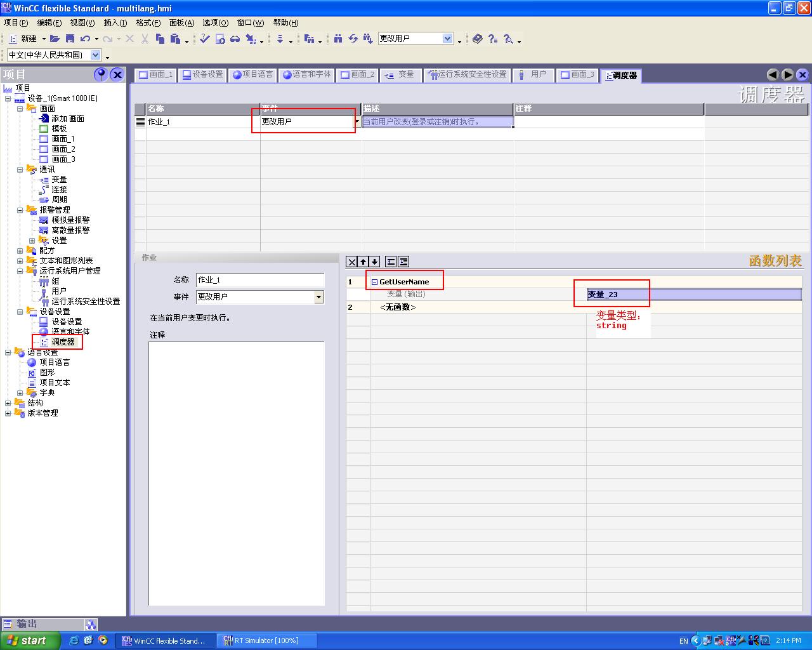
Task: Switch to the 运行系统安全性设置 tab
Action: point(468,75)
